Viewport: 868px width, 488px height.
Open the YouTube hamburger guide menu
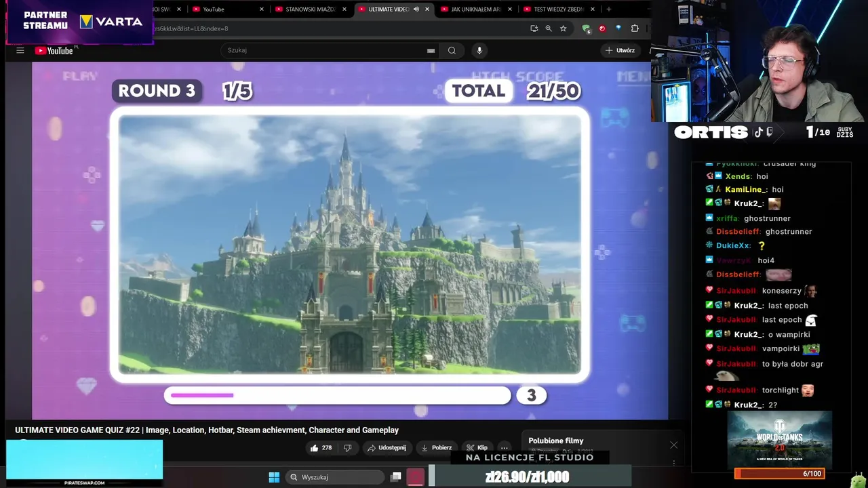pos(20,50)
